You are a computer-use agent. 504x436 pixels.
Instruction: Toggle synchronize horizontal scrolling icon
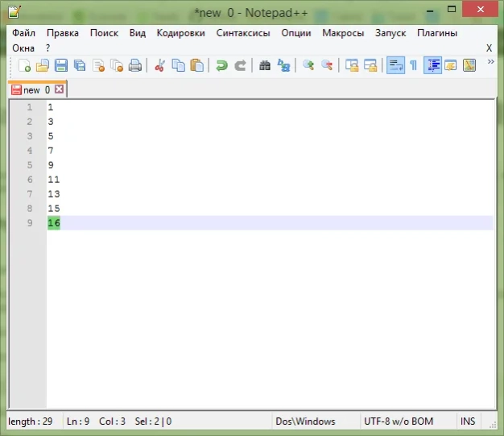[370, 65]
